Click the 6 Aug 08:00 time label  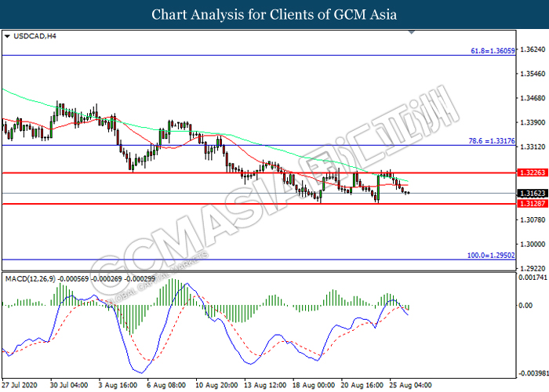point(166,385)
